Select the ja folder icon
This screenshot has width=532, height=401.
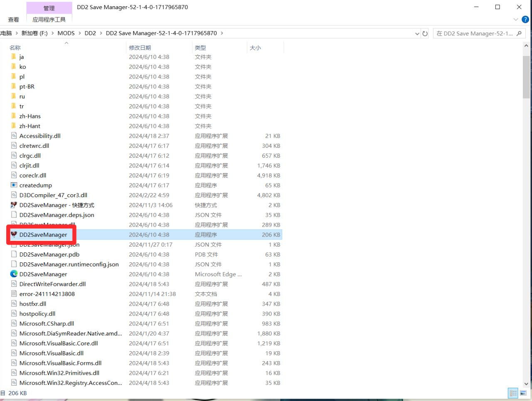pyautogui.click(x=14, y=57)
